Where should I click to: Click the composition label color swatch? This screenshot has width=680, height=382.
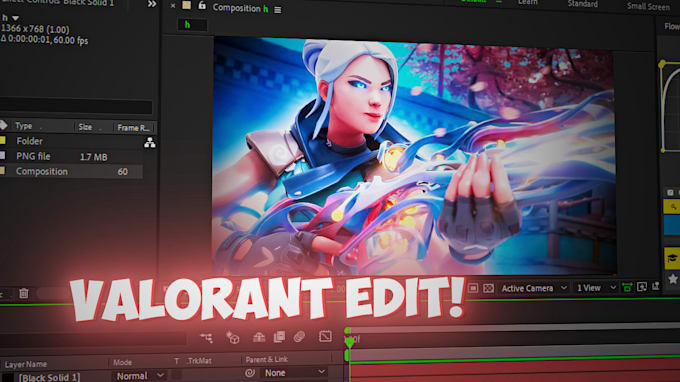coord(186,5)
